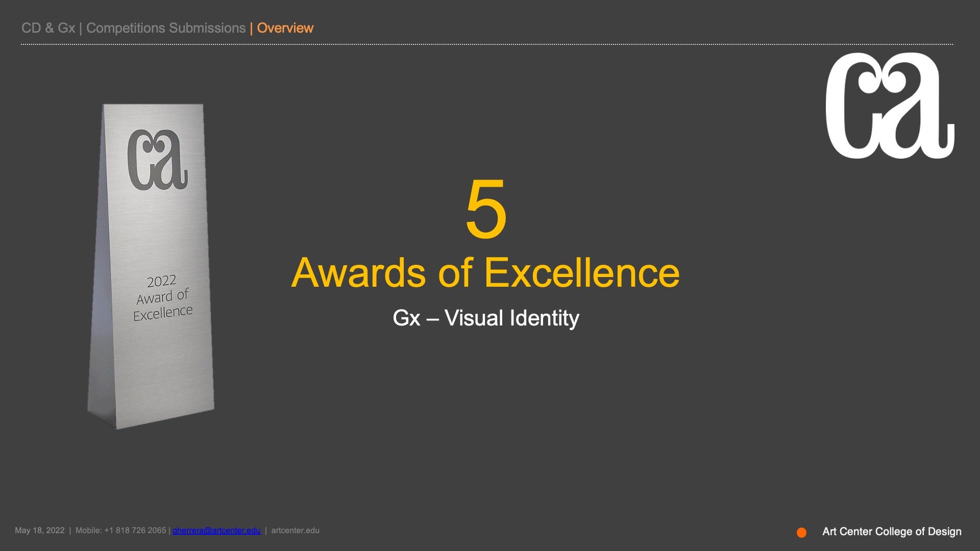Select 'Competitions Submissions' in the header
The height and width of the screenshot is (551, 980).
[x=166, y=28]
